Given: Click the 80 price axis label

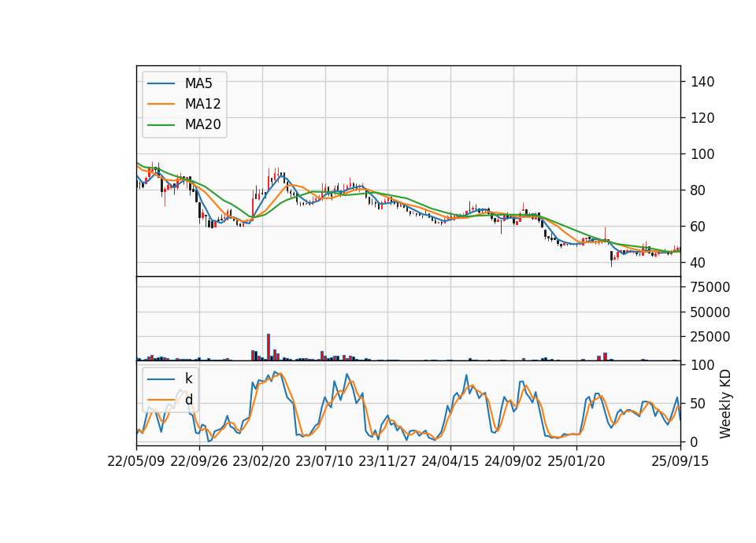Looking at the screenshot, I should pos(699,190).
